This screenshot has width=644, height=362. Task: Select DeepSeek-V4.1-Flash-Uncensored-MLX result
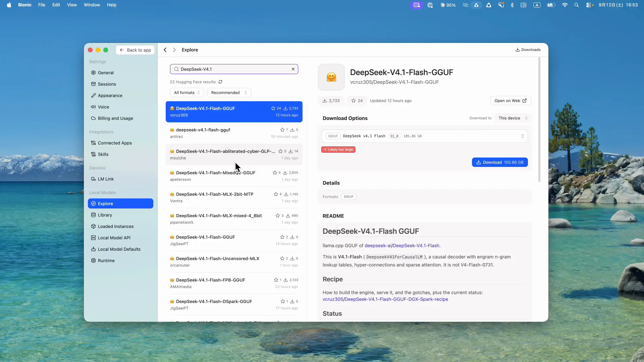(234, 262)
